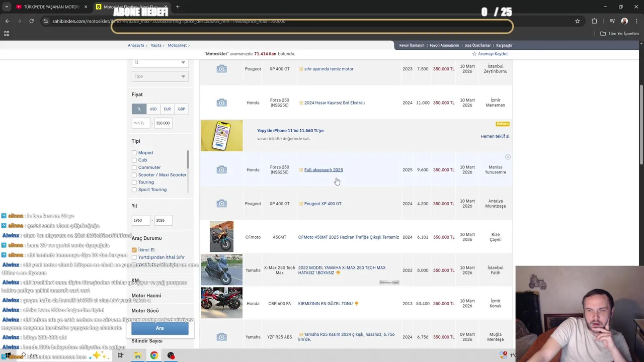Go to Vasıta breadcrumb
The height and width of the screenshot is (362, 644).
(x=156, y=45)
